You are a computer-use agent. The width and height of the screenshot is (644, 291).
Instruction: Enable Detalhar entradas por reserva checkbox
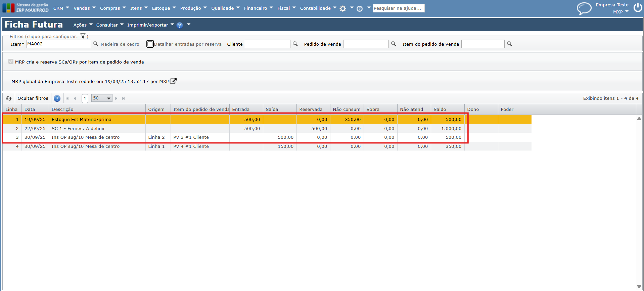point(150,44)
